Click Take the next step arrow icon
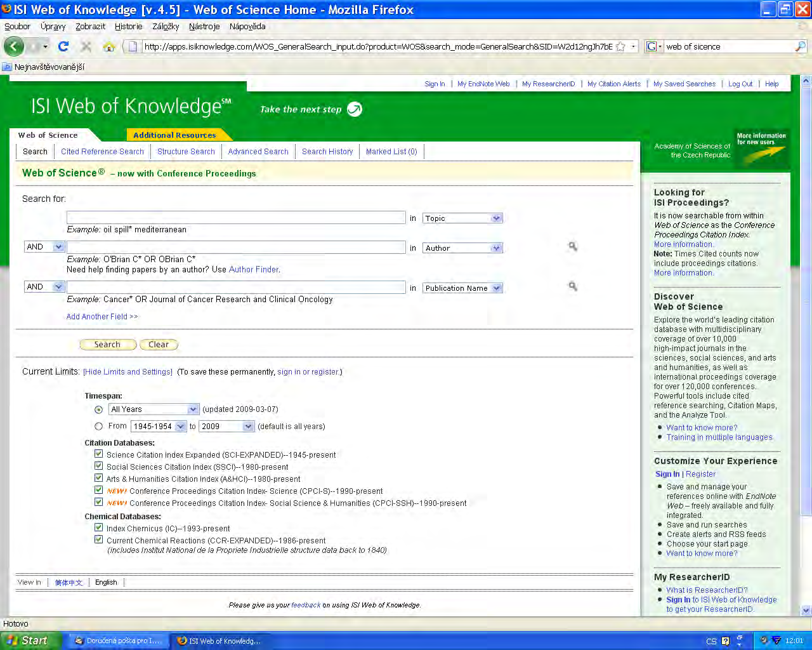This screenshot has height=650, width=812. point(355,109)
